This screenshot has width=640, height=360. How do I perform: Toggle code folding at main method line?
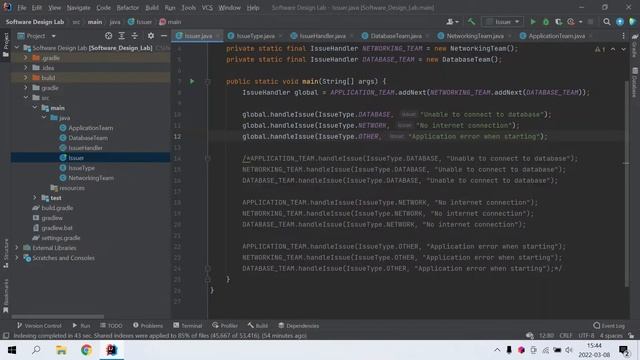[x=207, y=82]
